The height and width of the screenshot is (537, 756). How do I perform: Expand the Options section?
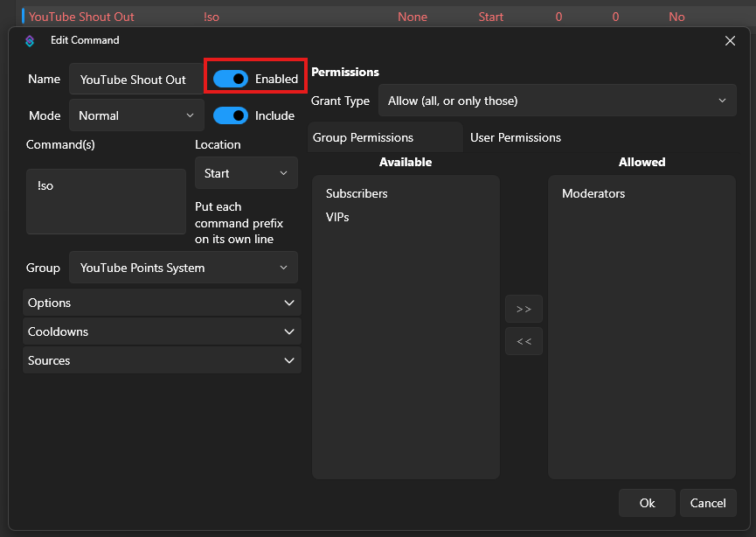[x=162, y=303]
